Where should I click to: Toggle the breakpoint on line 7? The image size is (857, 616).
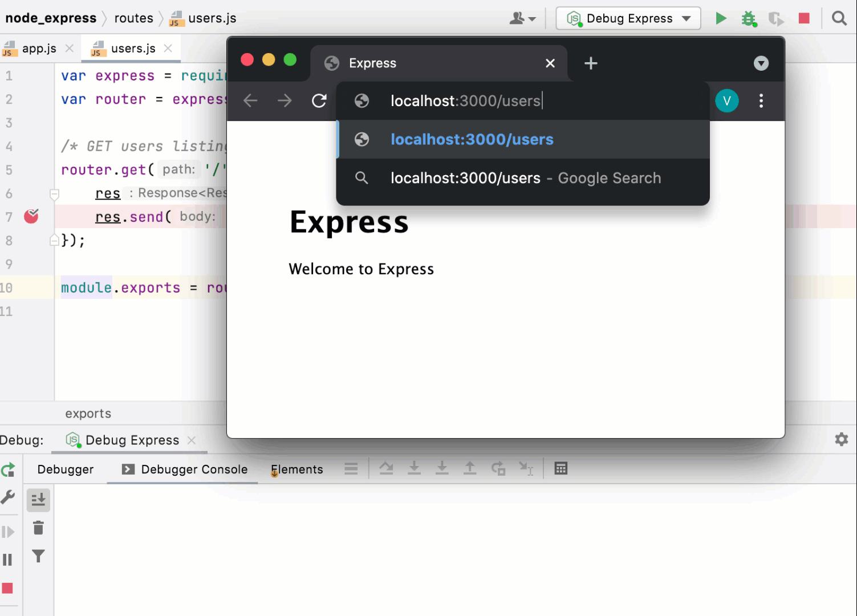pos(32,217)
